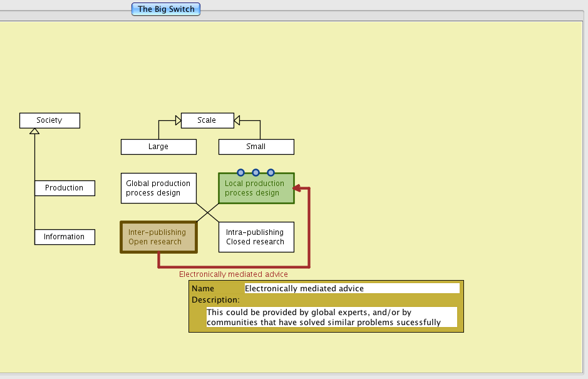Viewport: 588px width, 379px height.
Task: Click the red Electronically mediated advice link label
Action: click(x=234, y=274)
